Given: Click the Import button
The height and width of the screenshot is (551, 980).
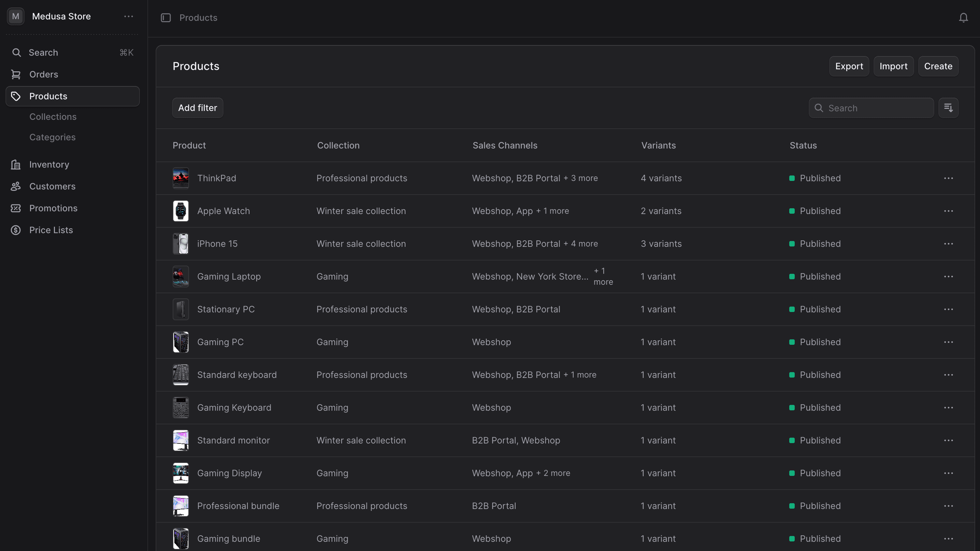Looking at the screenshot, I should pyautogui.click(x=893, y=66).
